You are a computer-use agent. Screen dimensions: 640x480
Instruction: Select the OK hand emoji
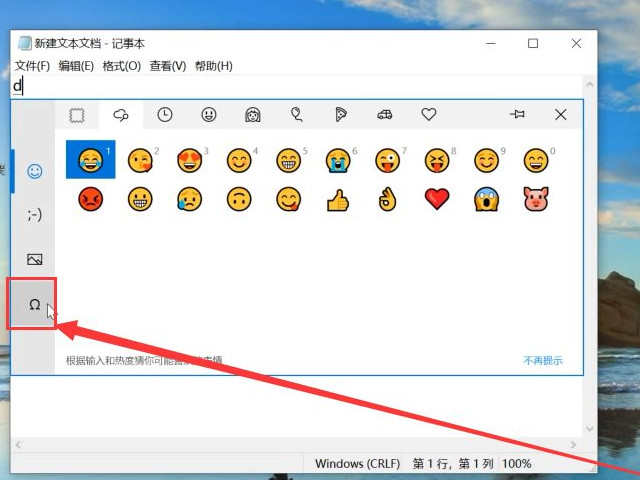(387, 199)
